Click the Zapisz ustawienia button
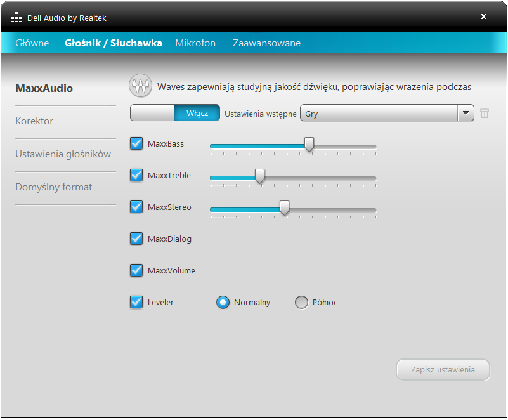 point(443,370)
